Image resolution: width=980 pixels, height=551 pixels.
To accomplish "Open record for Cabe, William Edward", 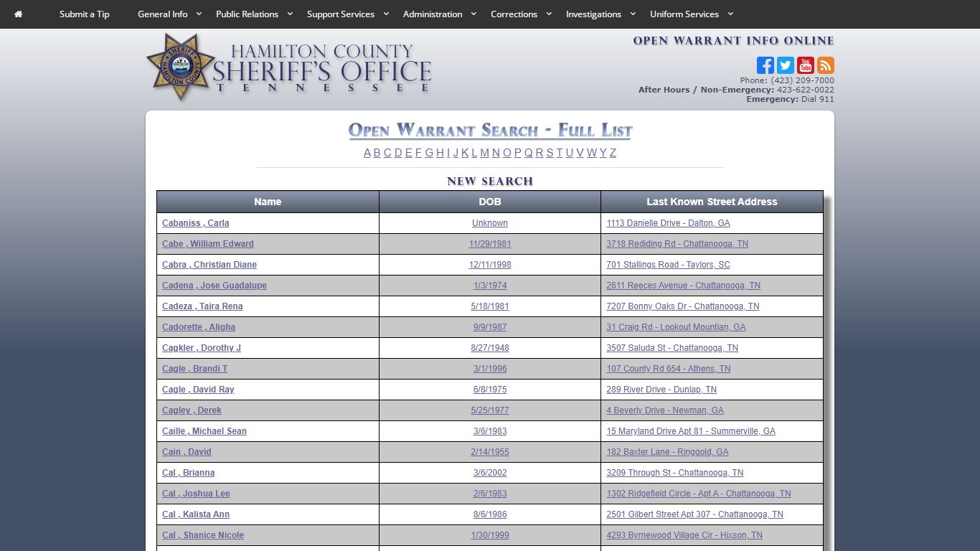I will (x=207, y=244).
